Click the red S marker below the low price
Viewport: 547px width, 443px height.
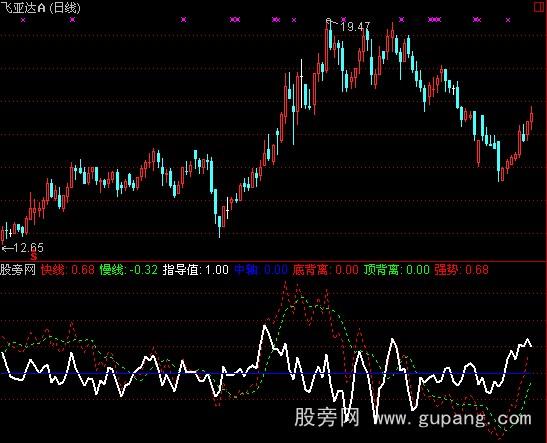pyautogui.click(x=33, y=257)
